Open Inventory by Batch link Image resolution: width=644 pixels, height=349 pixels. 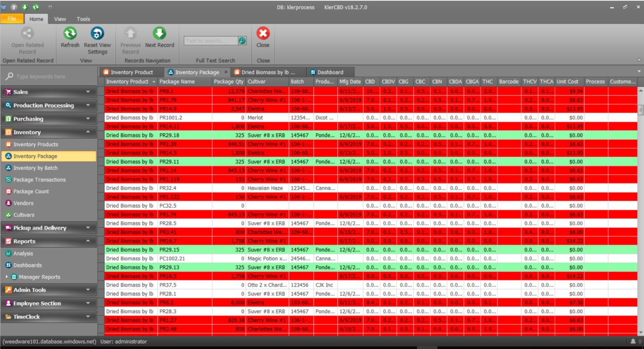click(35, 168)
